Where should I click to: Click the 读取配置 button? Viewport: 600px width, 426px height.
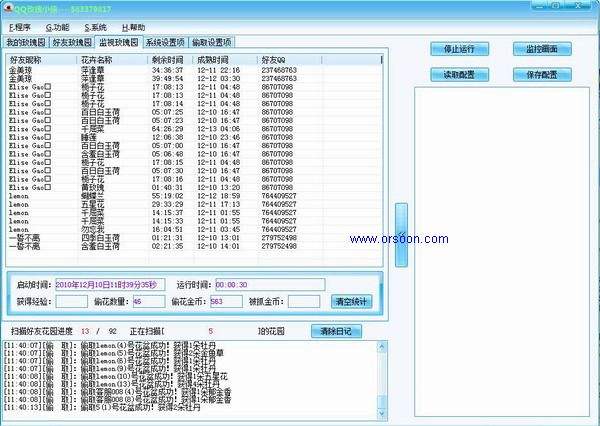pyautogui.click(x=459, y=75)
